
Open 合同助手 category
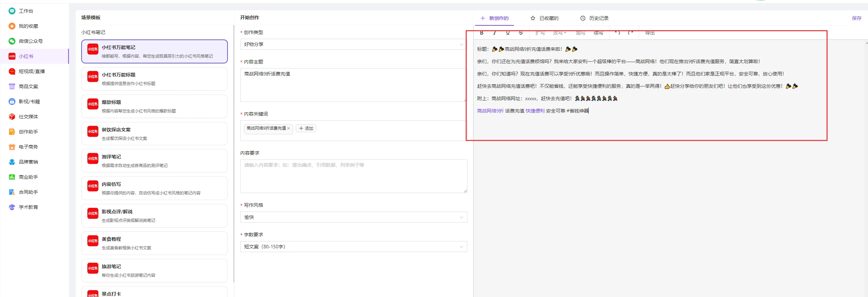coord(28,192)
